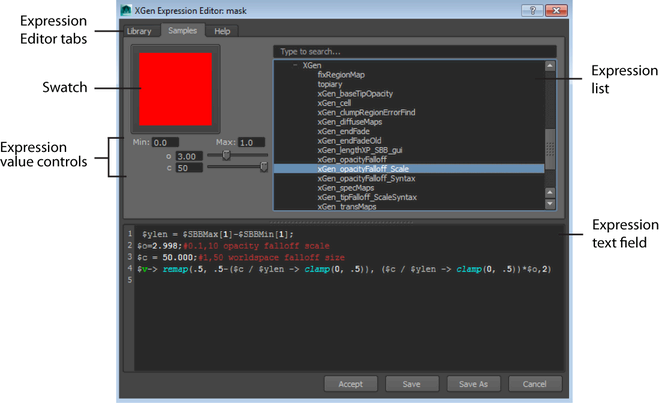The width and height of the screenshot is (659, 403).
Task: Select xGen_opacityFalloff_Syntax entry
Action: coord(366,178)
